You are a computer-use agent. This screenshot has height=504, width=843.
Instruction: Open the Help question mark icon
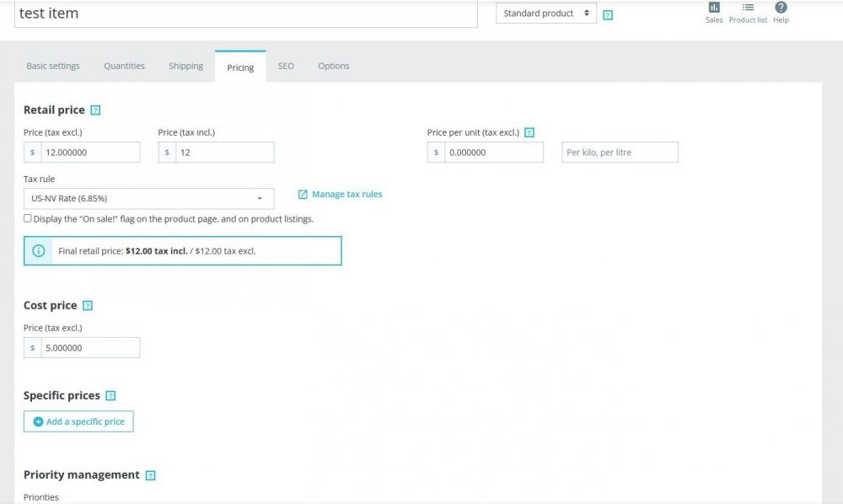pyautogui.click(x=781, y=7)
